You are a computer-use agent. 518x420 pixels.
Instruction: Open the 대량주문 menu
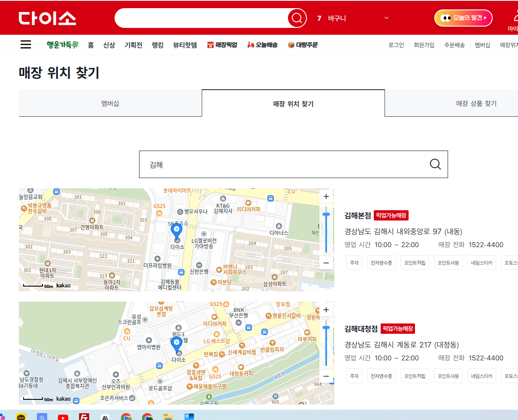pos(303,45)
